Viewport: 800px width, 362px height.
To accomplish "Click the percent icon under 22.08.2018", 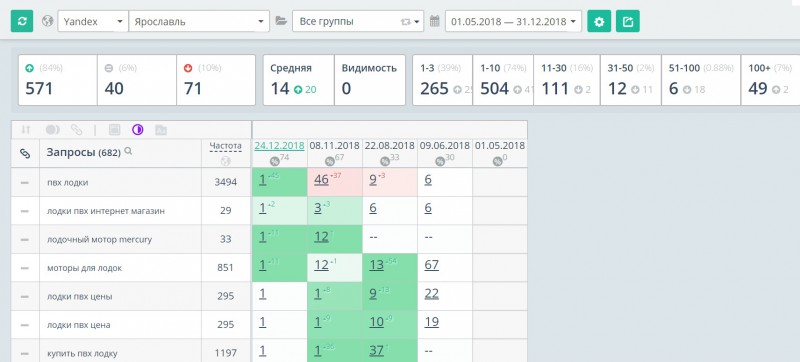I will (385, 162).
